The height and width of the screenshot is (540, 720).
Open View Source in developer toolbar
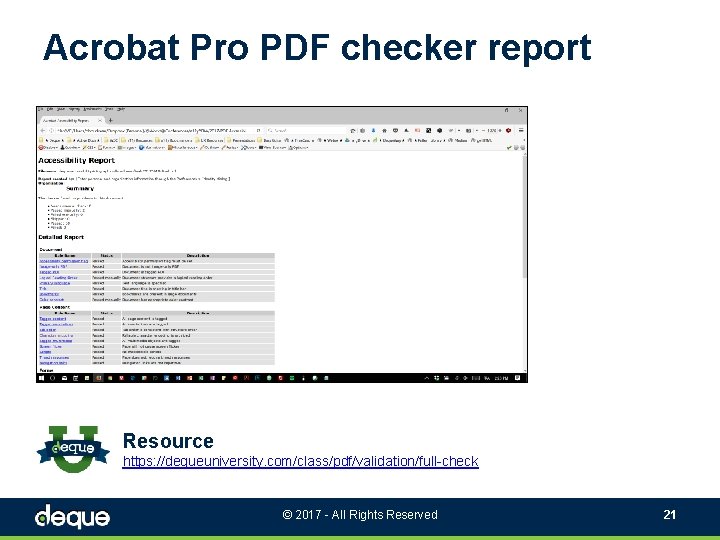pyautogui.click(x=272, y=148)
